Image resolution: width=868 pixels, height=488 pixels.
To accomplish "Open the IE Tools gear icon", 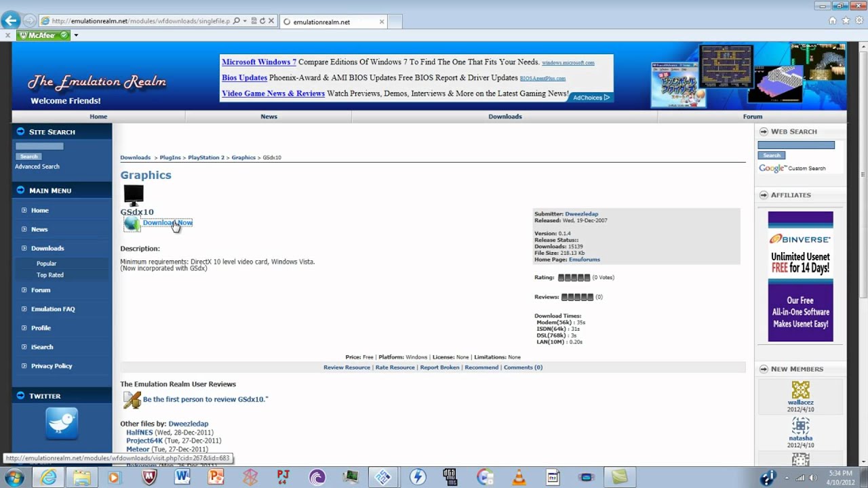I will pos(859,21).
